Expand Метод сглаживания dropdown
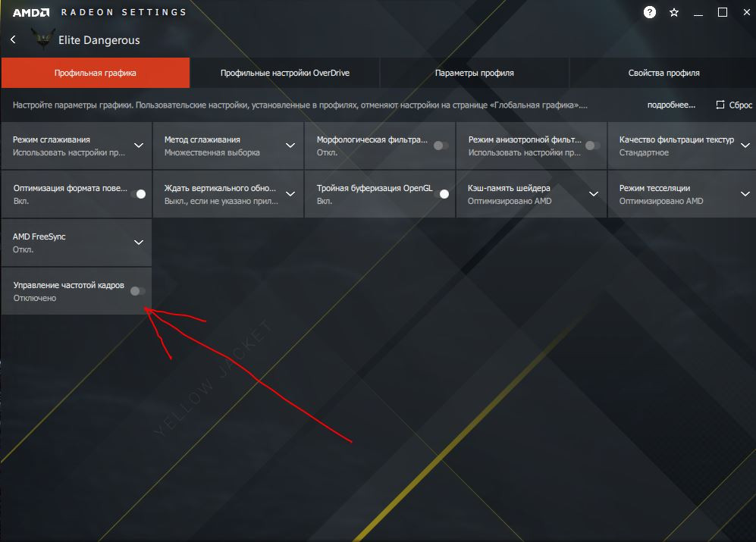The image size is (756, 542). pyautogui.click(x=290, y=145)
